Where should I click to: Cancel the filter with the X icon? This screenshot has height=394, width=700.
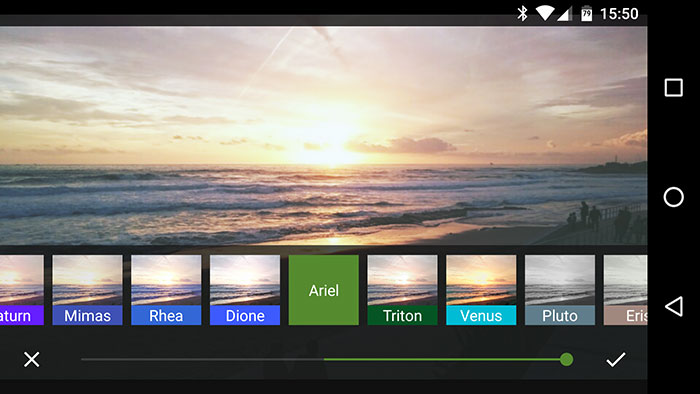(x=31, y=359)
